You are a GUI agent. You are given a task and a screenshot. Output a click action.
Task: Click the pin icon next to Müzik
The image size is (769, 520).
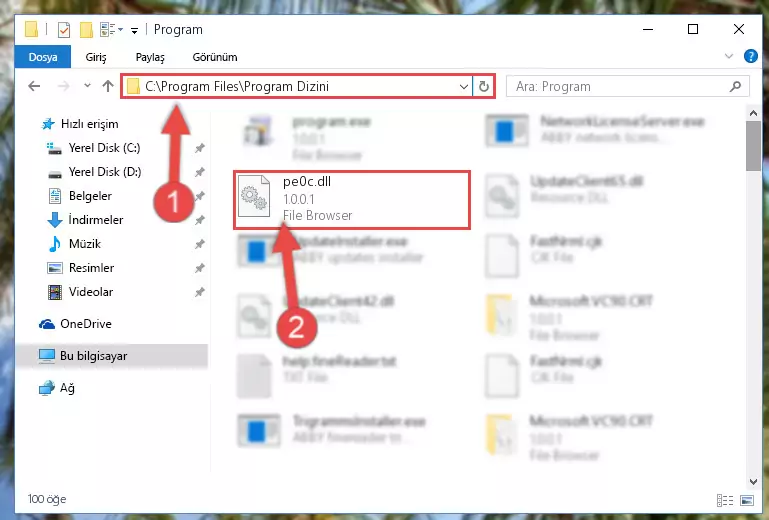coord(200,244)
